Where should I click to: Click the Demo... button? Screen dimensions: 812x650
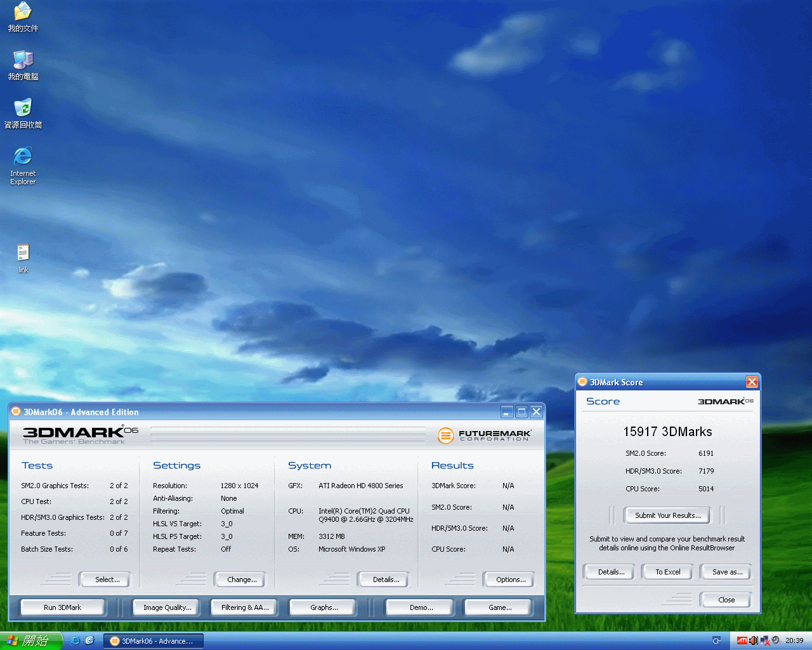(x=419, y=607)
